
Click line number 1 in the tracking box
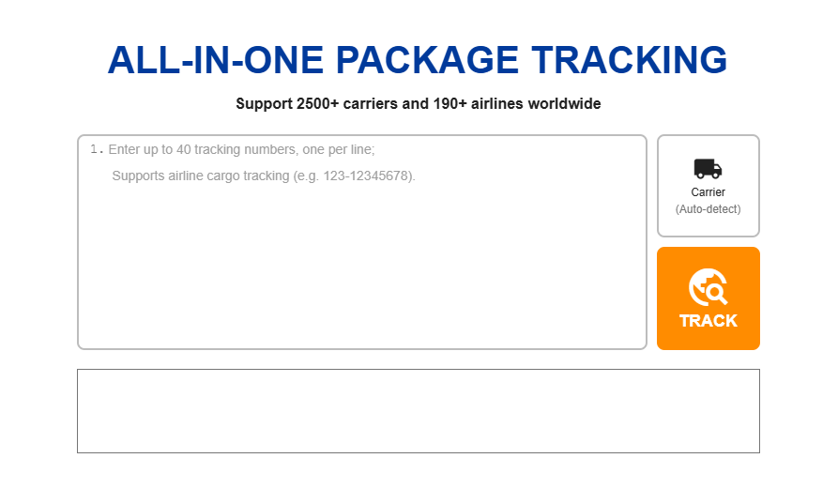[x=97, y=149]
